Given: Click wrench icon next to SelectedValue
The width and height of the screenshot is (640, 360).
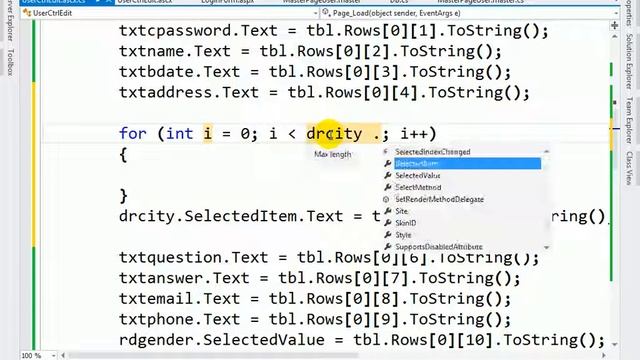Looking at the screenshot, I should click(387, 176).
